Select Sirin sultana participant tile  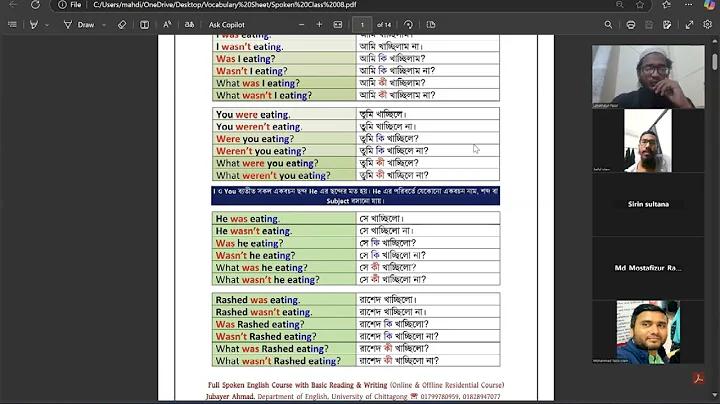click(648, 204)
